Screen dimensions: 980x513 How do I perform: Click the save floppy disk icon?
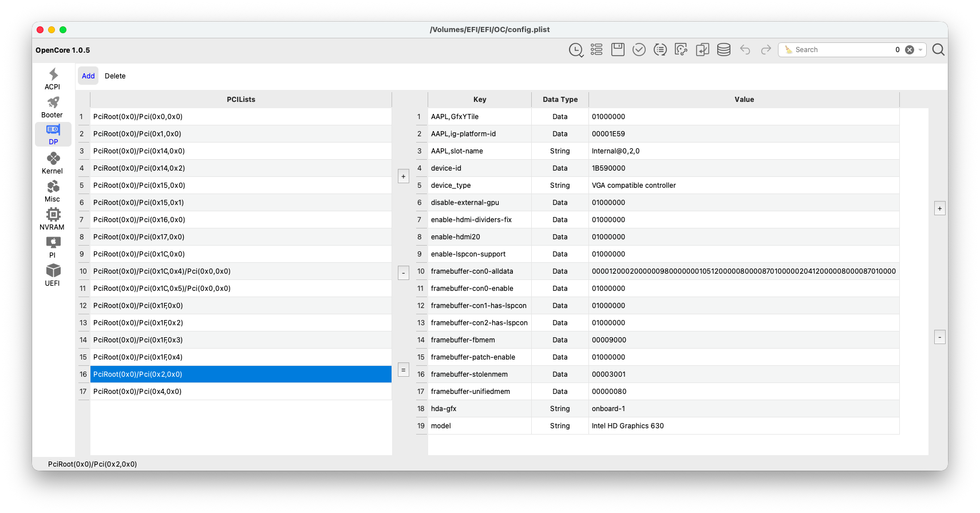[x=618, y=50]
